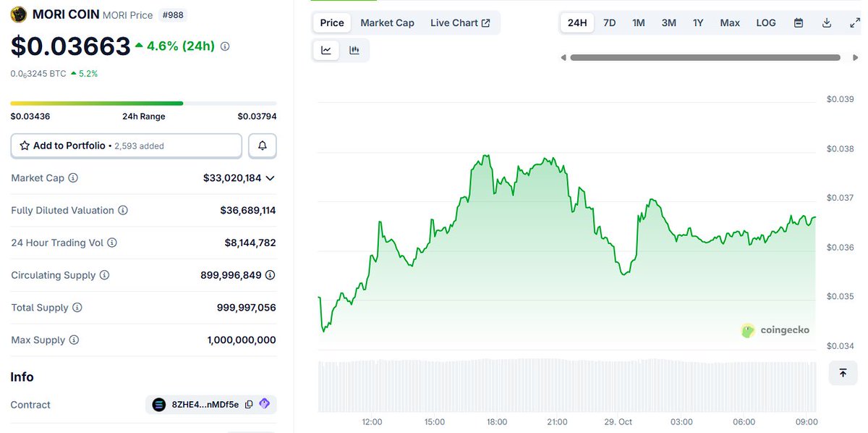This screenshot has height=433, width=868.
Task: Click the $8,144,782 trading volume value
Action: (250, 243)
